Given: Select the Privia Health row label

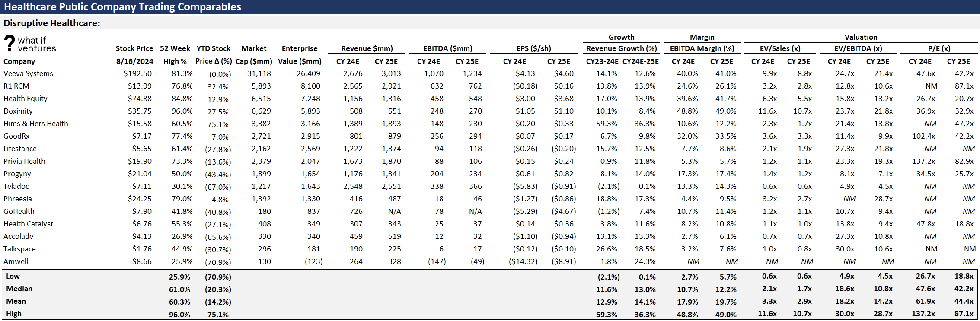Looking at the screenshot, I should pos(24,161).
